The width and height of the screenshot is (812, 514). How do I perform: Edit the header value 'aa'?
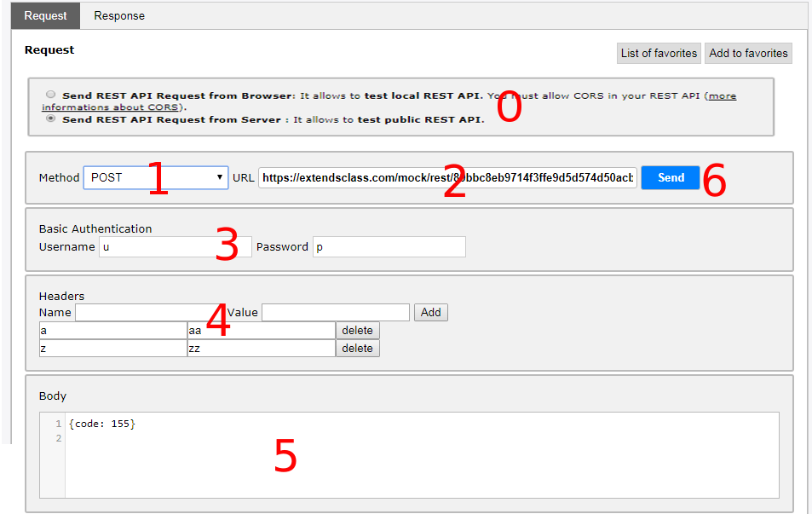point(260,330)
